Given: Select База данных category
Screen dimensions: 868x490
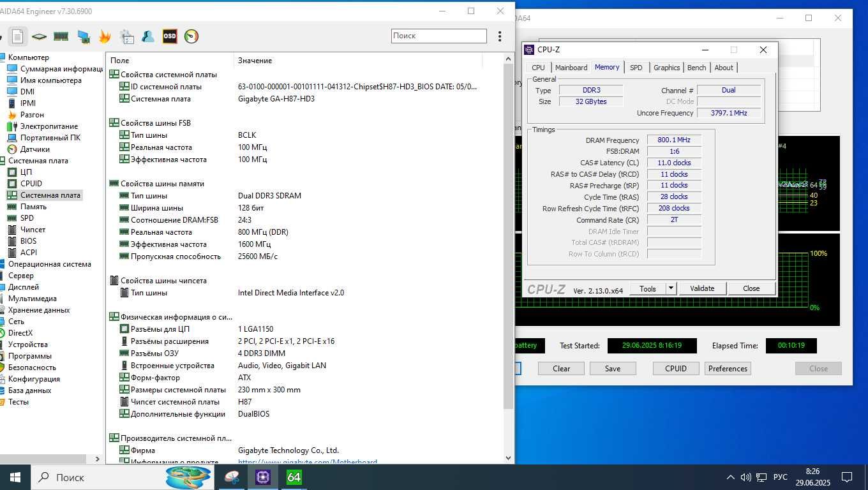Looking at the screenshot, I should click(x=29, y=390).
